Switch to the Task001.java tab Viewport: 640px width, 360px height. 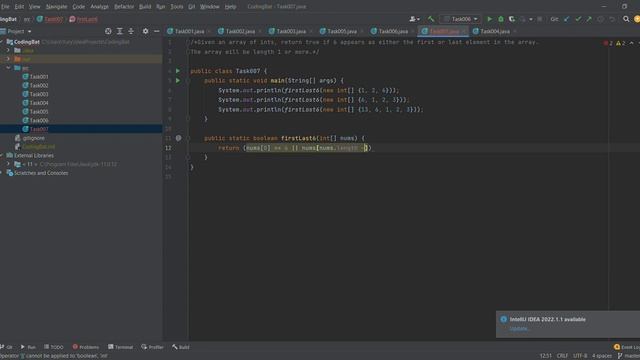pos(189,31)
